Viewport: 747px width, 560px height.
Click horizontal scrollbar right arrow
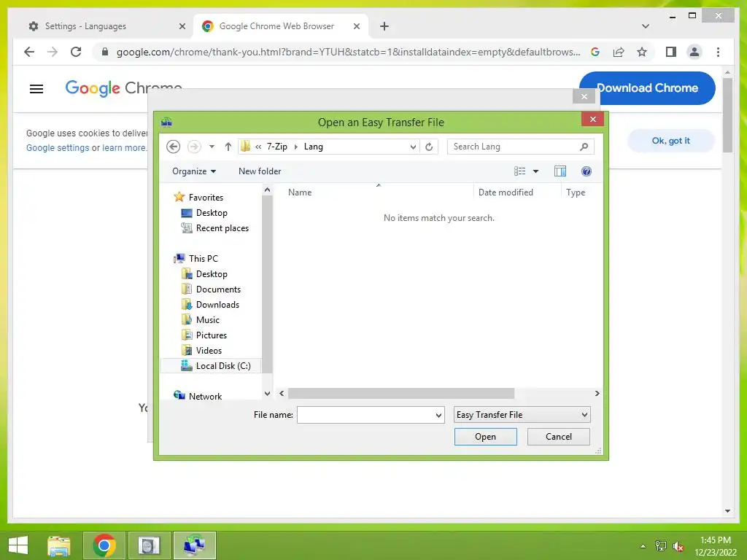coord(597,393)
